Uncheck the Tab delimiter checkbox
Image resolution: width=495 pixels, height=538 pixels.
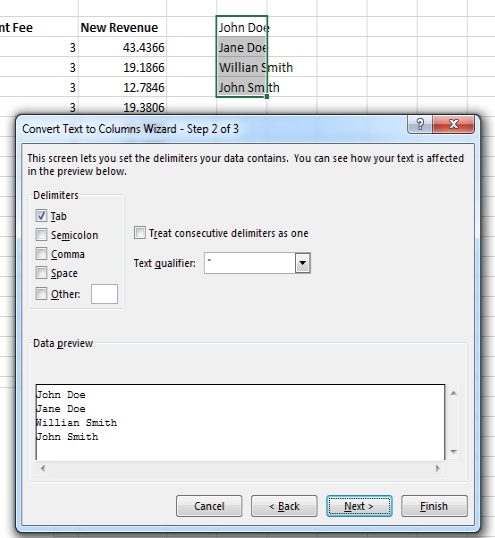(x=41, y=216)
